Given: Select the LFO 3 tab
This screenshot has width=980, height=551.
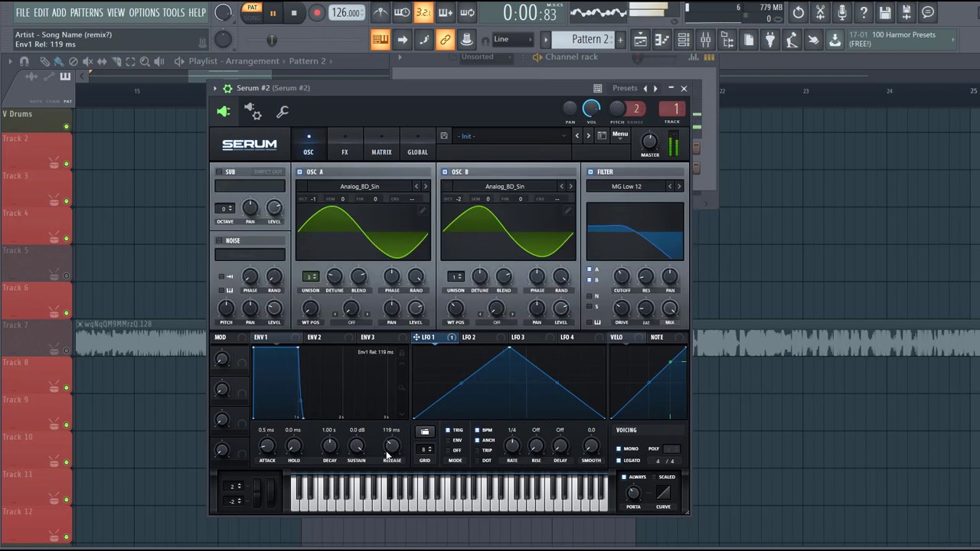Looking at the screenshot, I should pos(518,337).
